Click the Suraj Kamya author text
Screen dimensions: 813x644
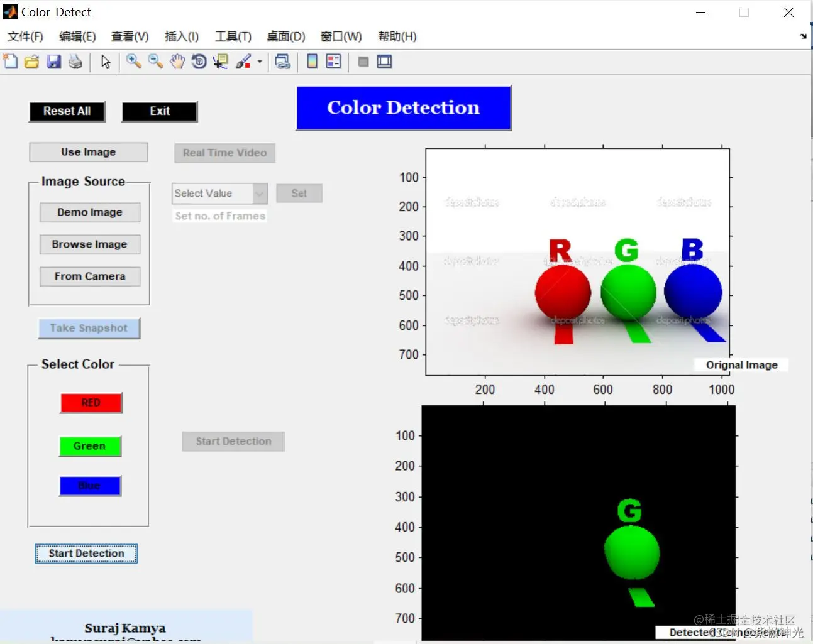coord(125,628)
